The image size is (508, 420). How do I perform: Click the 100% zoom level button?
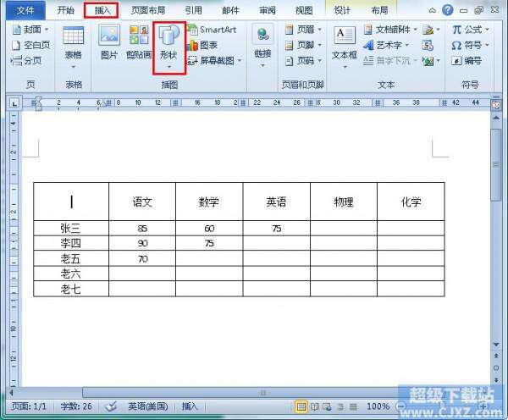point(378,406)
